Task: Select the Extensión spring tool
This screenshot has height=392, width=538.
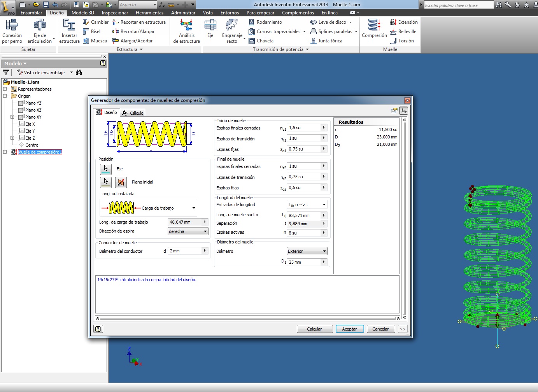Action: [x=404, y=22]
